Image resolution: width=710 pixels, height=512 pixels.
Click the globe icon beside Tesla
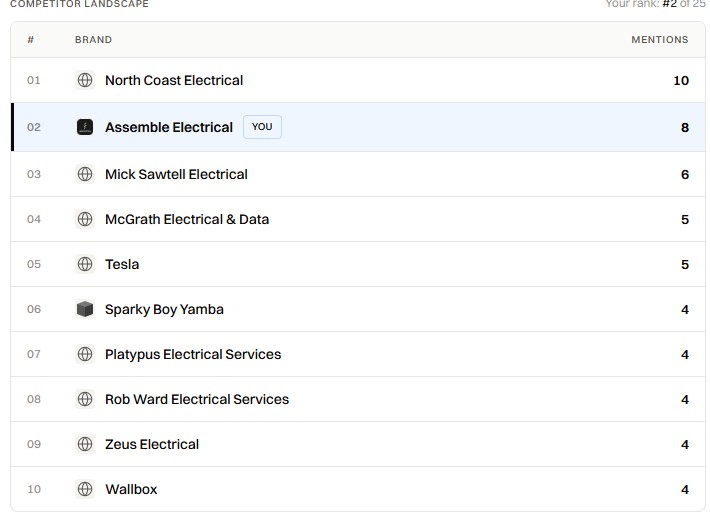point(85,264)
